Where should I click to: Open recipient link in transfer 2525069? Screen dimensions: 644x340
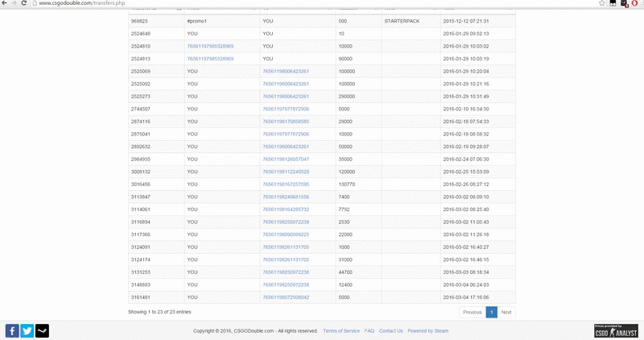click(286, 71)
